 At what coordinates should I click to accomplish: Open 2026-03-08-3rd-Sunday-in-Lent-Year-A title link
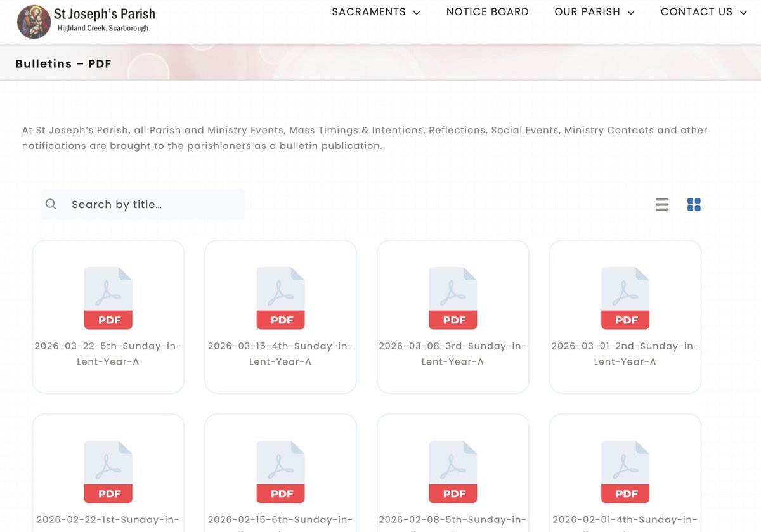453,354
